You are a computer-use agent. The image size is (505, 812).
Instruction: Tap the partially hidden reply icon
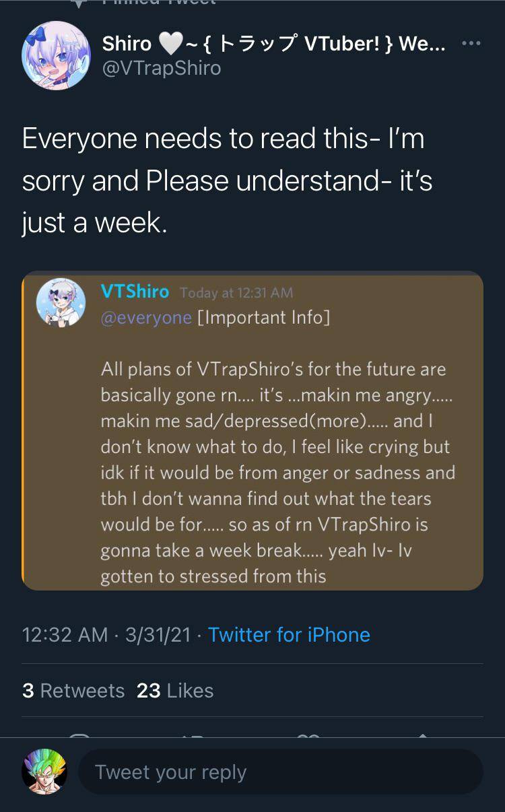pyautogui.click(x=81, y=736)
